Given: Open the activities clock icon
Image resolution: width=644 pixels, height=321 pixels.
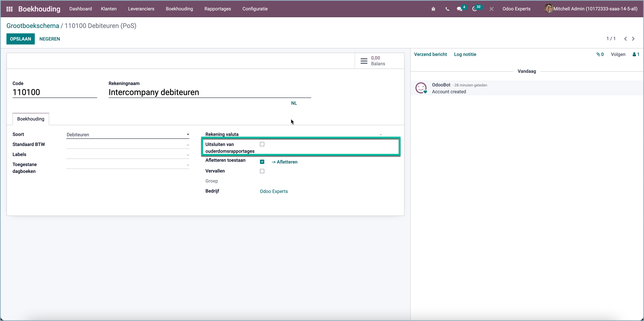Looking at the screenshot, I should pyautogui.click(x=474, y=9).
